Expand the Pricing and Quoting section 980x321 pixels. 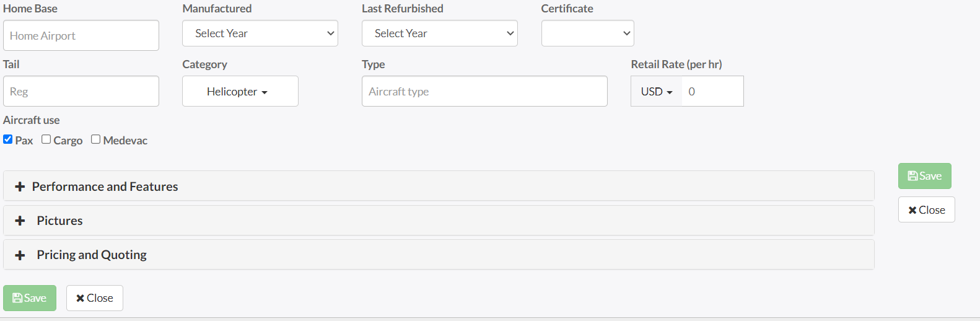point(92,255)
